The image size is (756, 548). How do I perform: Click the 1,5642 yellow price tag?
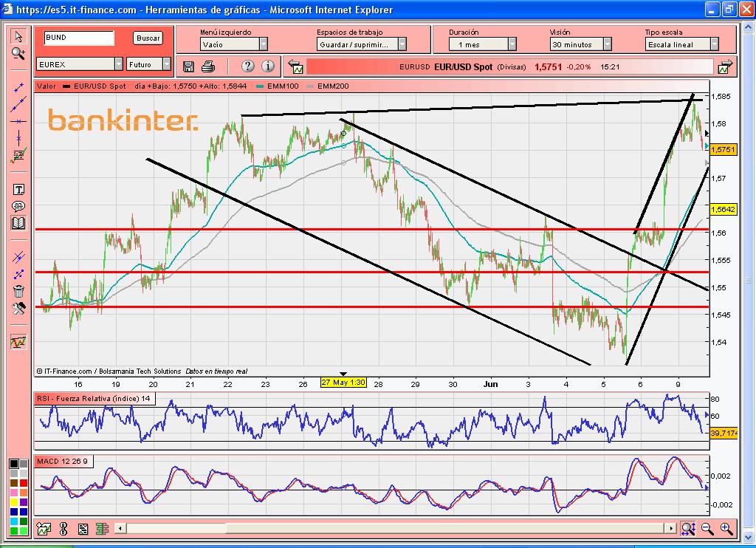point(723,209)
